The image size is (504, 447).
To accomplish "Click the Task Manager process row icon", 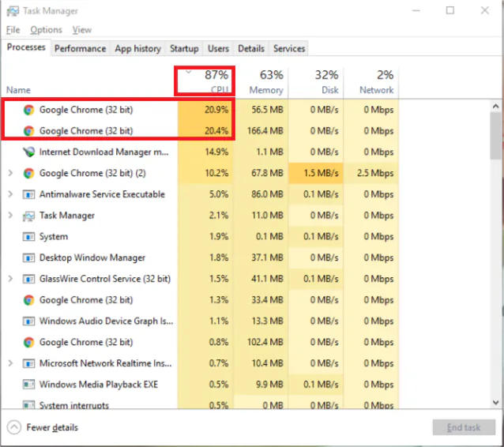I will click(x=28, y=216).
